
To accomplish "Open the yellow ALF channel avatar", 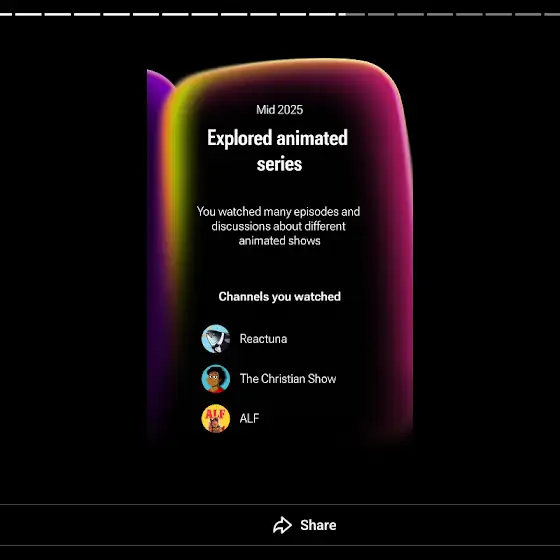I will coord(215,418).
